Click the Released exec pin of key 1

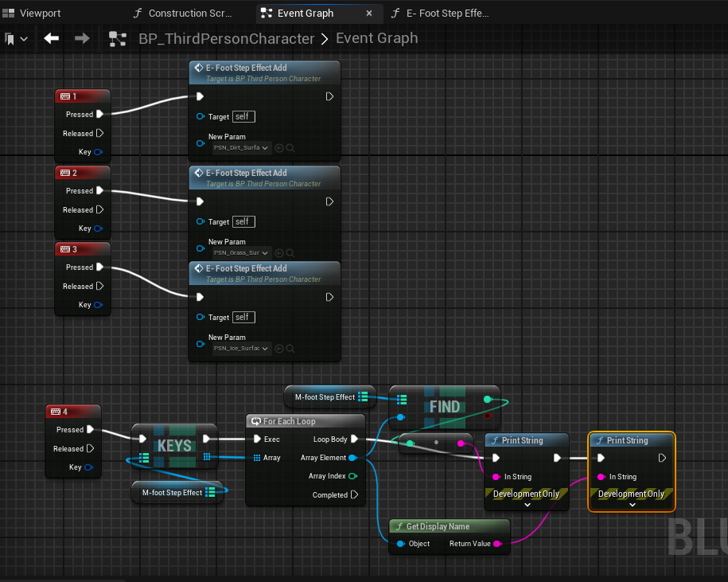click(99, 133)
